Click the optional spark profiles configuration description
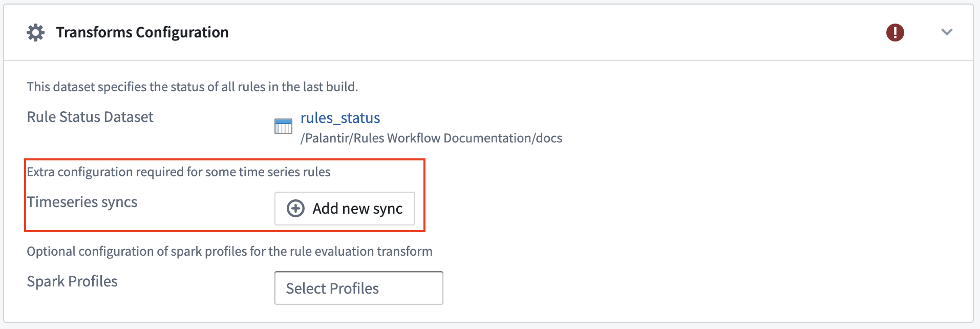This screenshot has width=980, height=329. (x=229, y=251)
